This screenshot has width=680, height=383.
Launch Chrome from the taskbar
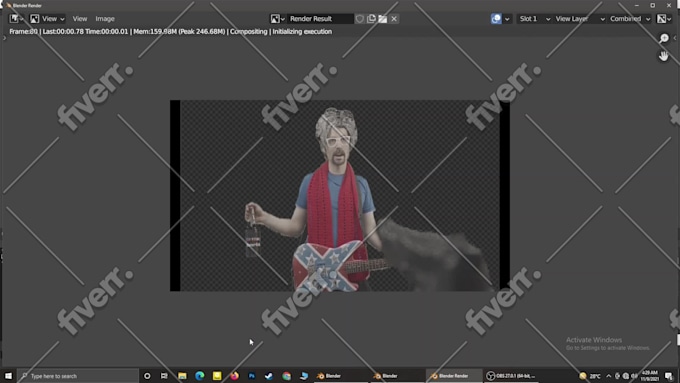click(286, 376)
